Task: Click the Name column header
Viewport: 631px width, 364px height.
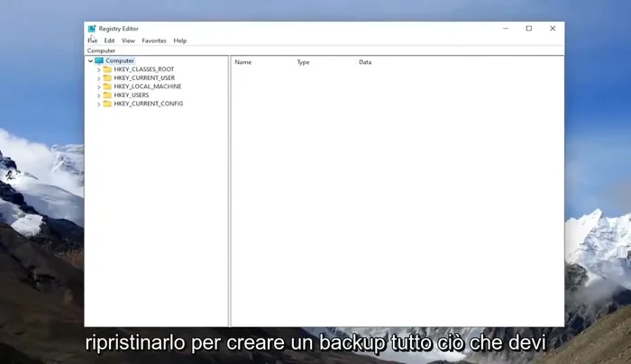Action: (x=243, y=62)
